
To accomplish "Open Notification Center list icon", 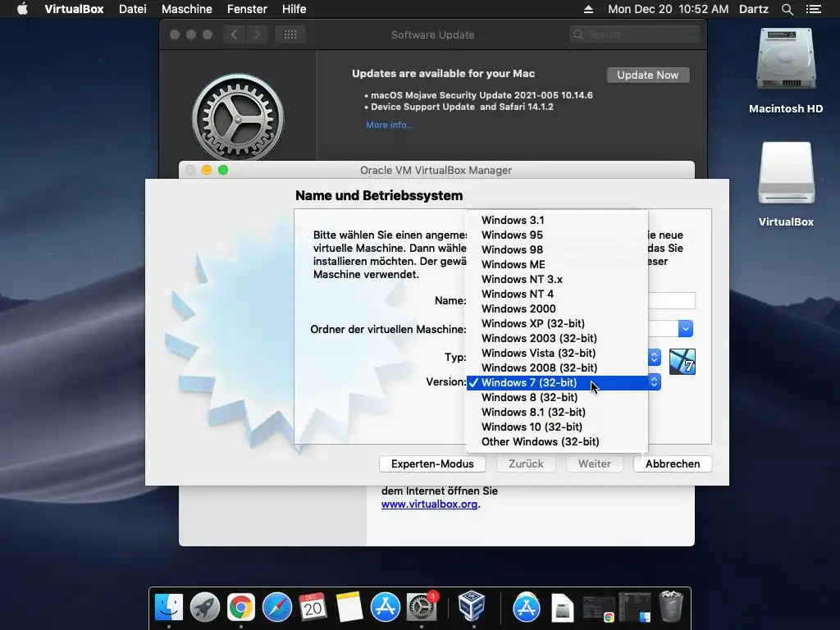I will point(814,9).
